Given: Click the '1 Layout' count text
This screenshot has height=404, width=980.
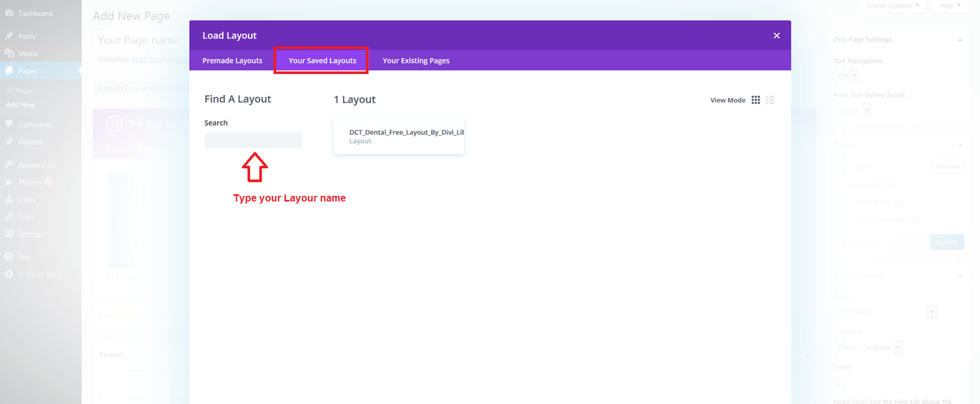Looking at the screenshot, I should [355, 100].
